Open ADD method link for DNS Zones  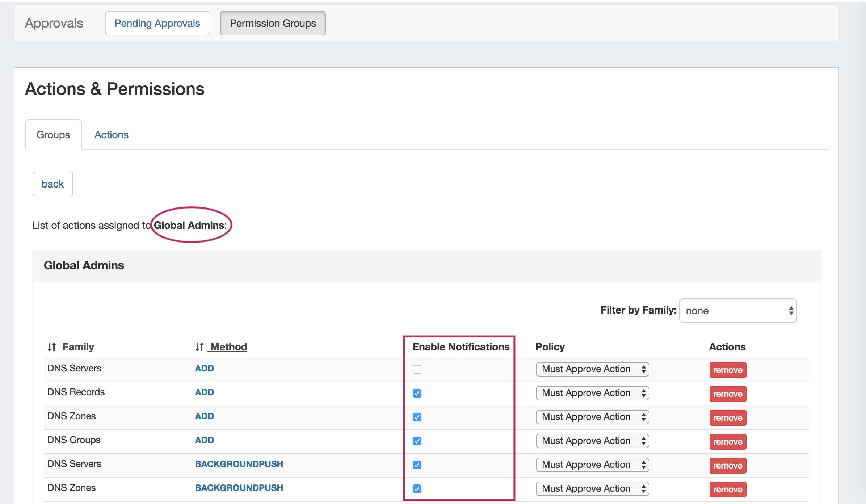[204, 416]
